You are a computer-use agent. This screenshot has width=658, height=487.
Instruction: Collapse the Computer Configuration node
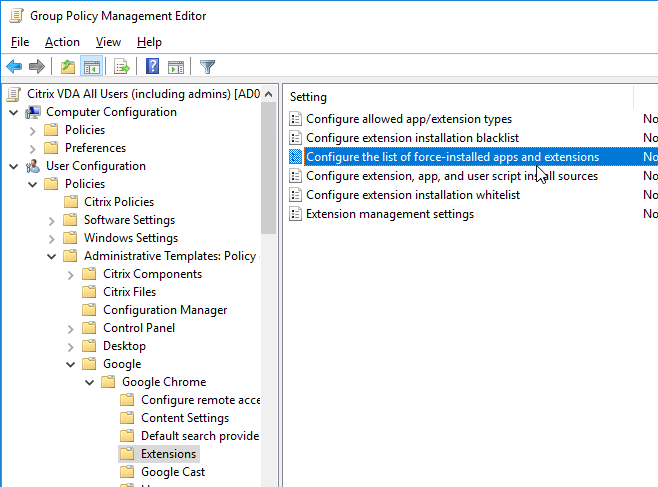coord(14,112)
